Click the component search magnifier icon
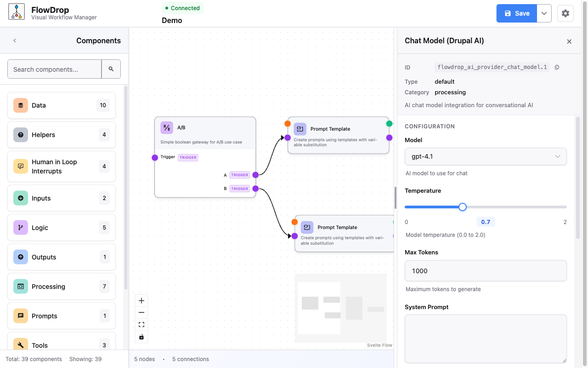This screenshot has height=368, width=588. [x=111, y=69]
